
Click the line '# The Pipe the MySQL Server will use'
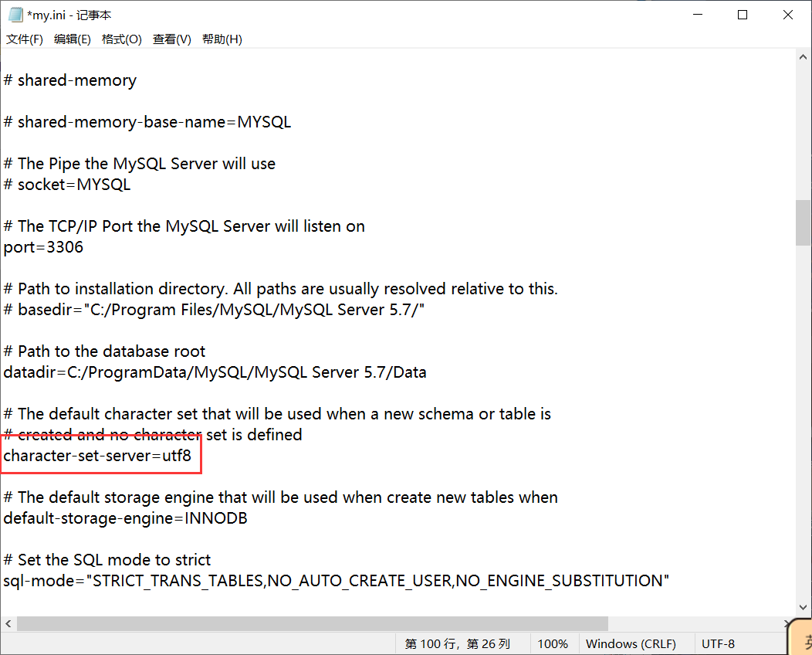[x=139, y=164]
